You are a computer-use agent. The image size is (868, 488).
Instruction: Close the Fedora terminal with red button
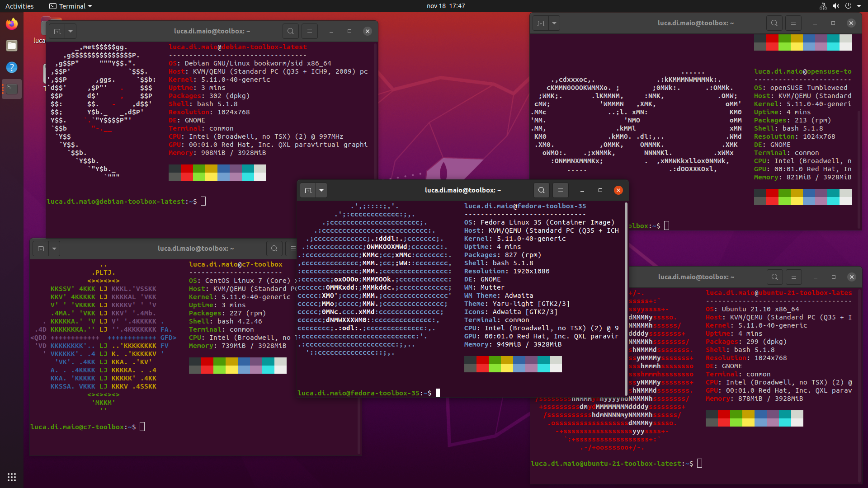(618, 190)
